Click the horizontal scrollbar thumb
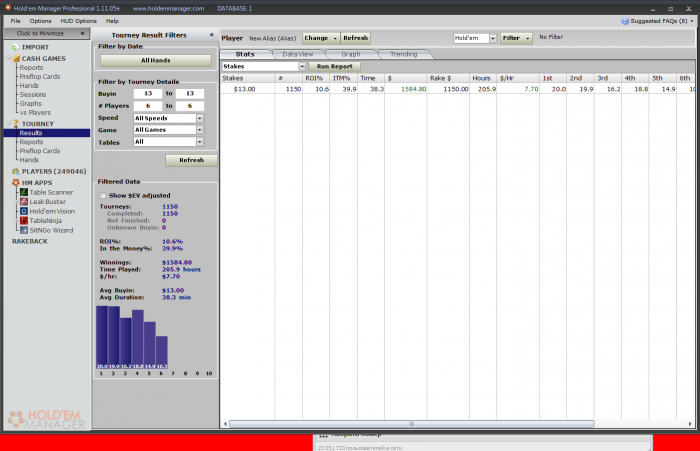700x451 pixels. (x=412, y=424)
